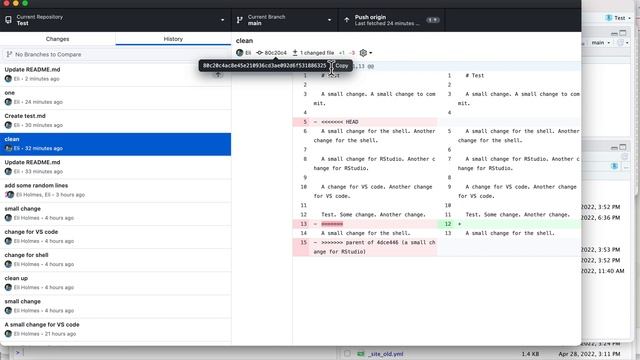The height and width of the screenshot is (360, 640).
Task: Click the avatar on the Create test.md commit
Action: 8,125
